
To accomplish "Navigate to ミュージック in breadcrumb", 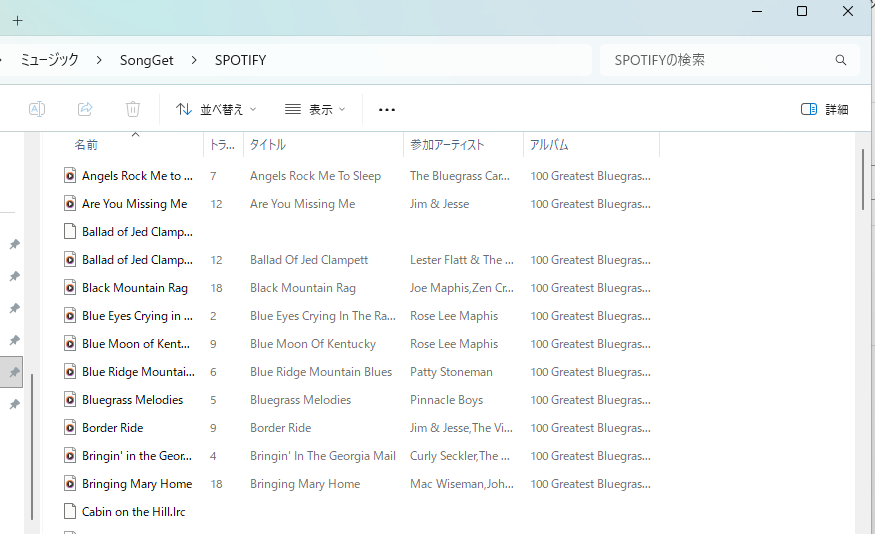I will 50,60.
